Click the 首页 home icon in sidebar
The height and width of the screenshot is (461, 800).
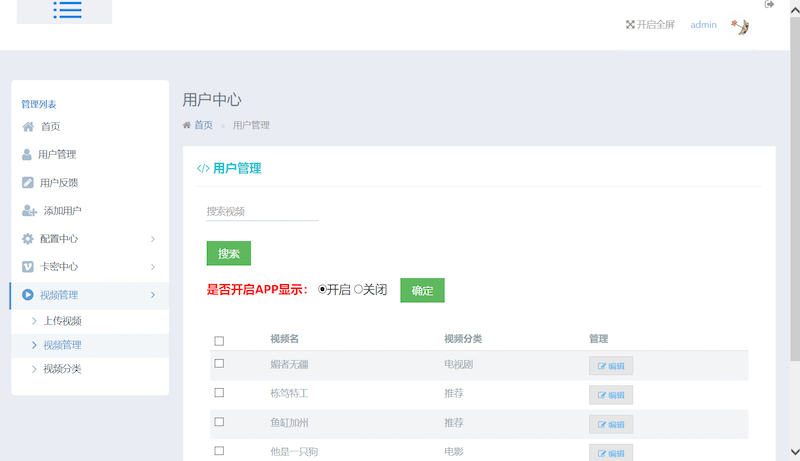[28, 127]
